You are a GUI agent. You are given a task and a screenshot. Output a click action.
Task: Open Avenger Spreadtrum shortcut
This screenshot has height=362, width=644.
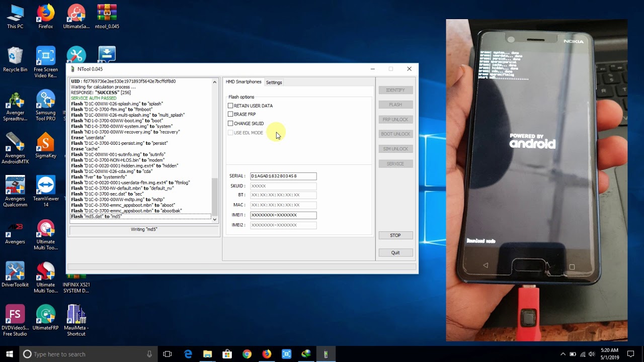15,106
